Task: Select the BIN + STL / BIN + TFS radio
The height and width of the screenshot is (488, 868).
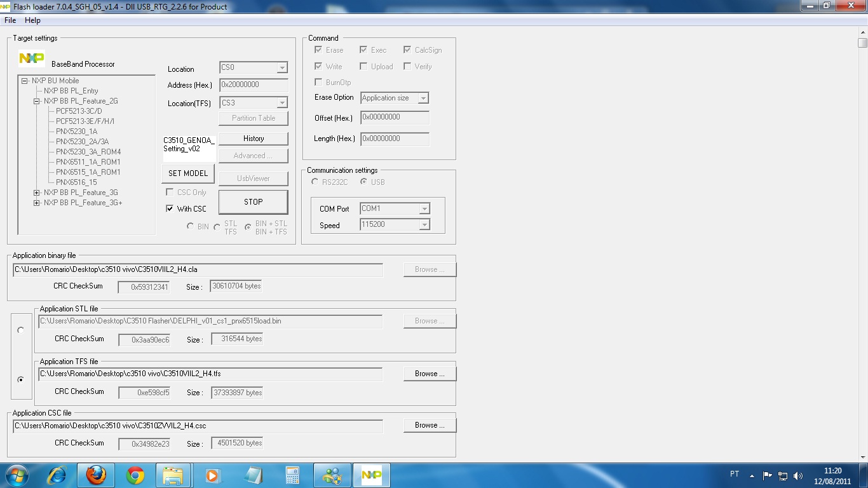Action: pyautogui.click(x=248, y=227)
